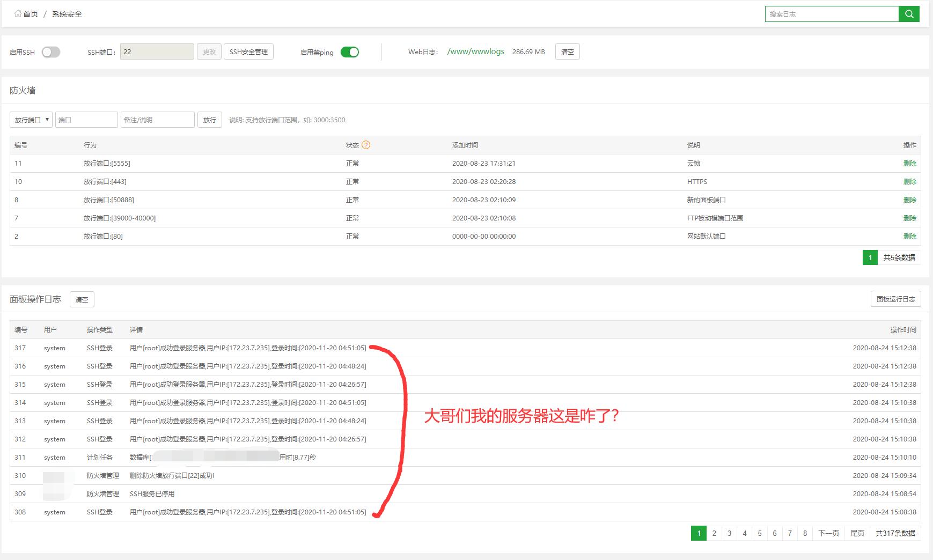Click log number 308
The width and height of the screenshot is (933, 560).
point(20,512)
